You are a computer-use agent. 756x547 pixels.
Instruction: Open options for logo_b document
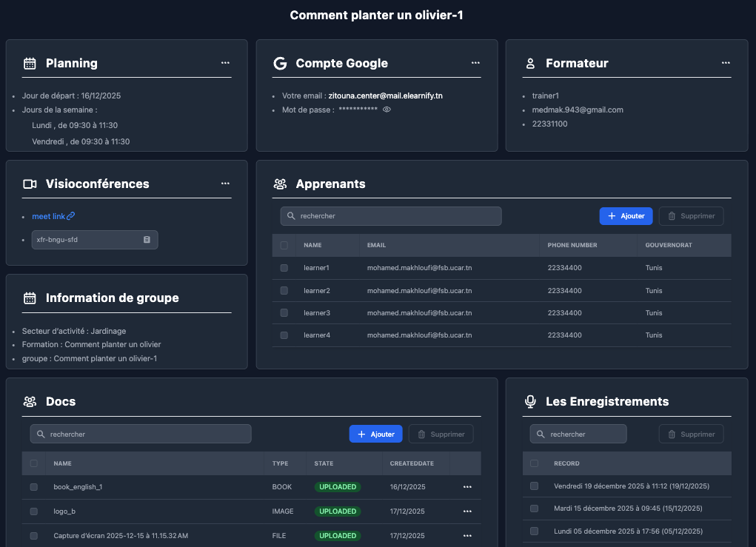pyautogui.click(x=467, y=511)
